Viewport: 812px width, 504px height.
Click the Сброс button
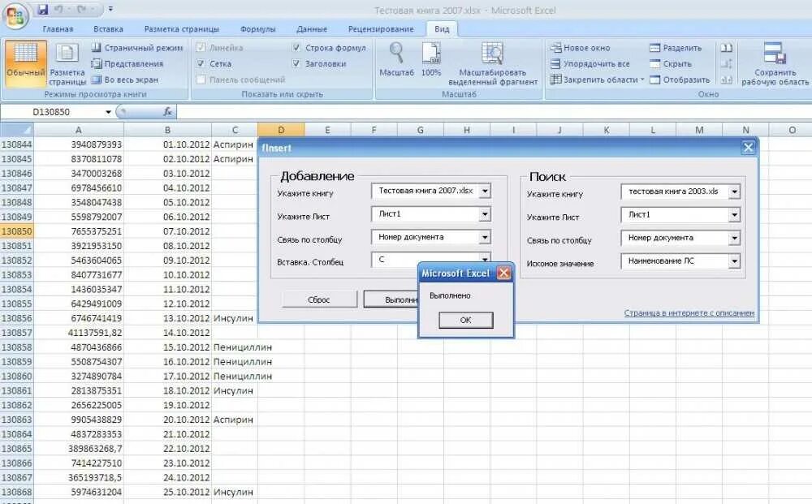click(x=319, y=299)
